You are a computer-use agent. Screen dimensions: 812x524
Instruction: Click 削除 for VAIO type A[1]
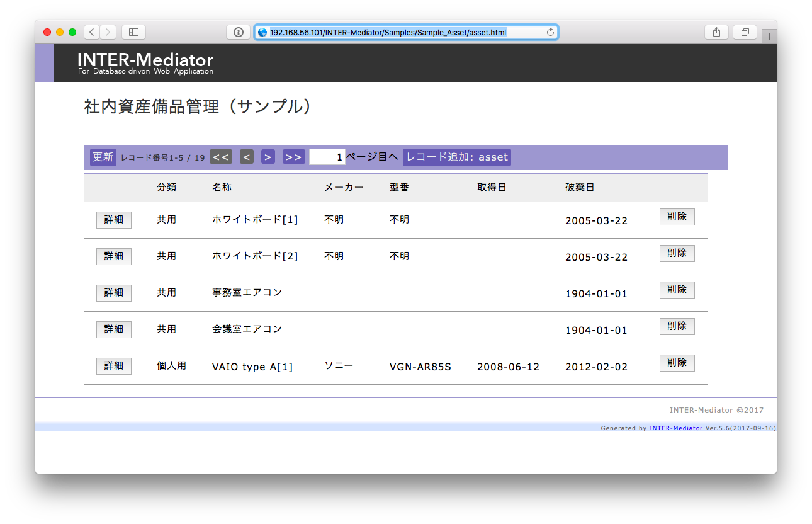coord(677,363)
